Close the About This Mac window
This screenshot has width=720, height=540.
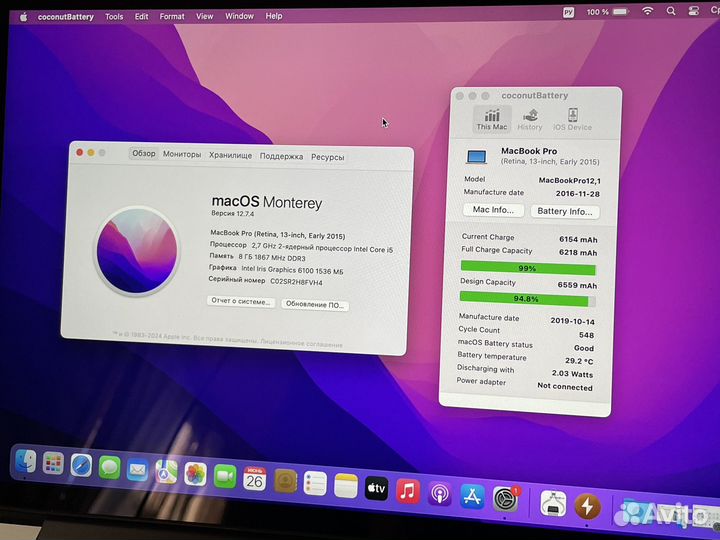79,152
